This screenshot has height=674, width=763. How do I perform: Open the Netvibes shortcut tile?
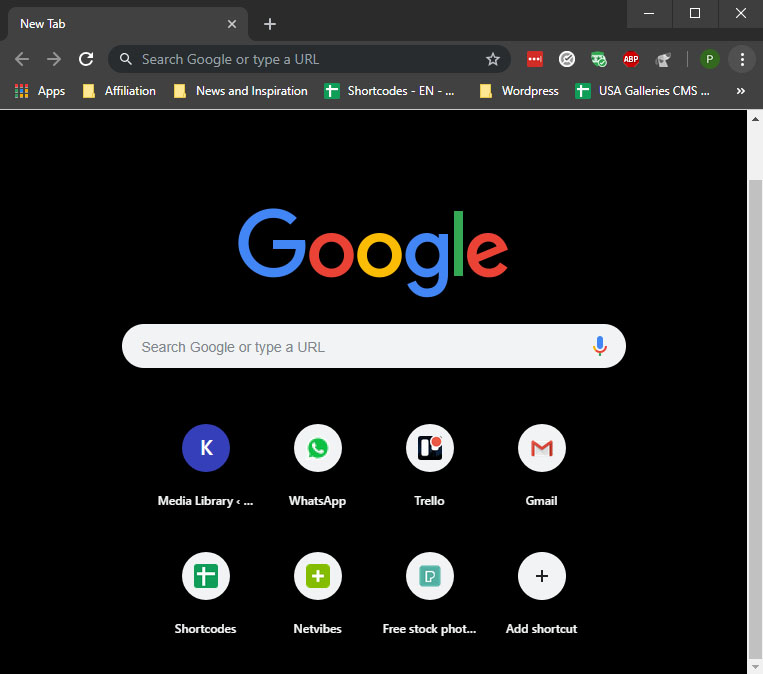tap(317, 576)
